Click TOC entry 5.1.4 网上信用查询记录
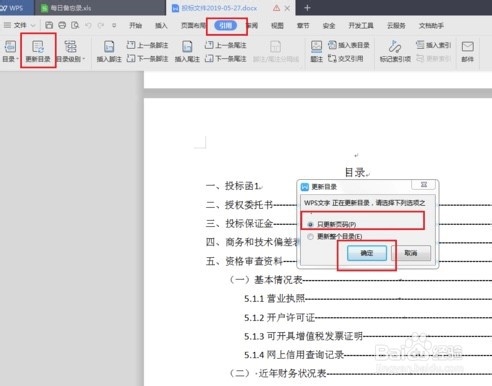This screenshot has width=492, height=386. point(294,355)
